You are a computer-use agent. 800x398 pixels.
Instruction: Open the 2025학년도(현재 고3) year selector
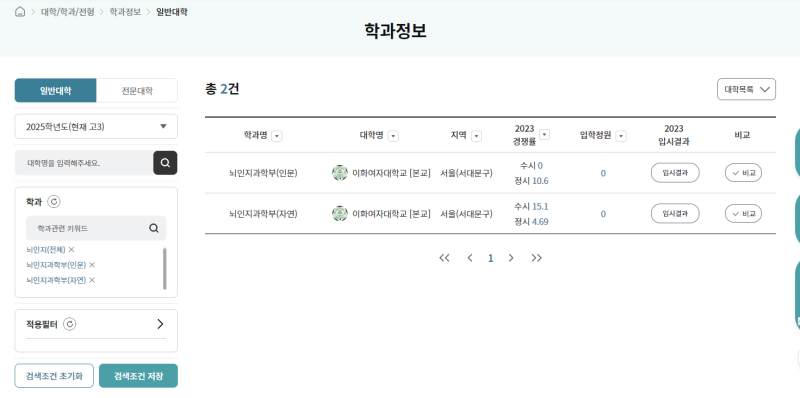click(x=96, y=127)
